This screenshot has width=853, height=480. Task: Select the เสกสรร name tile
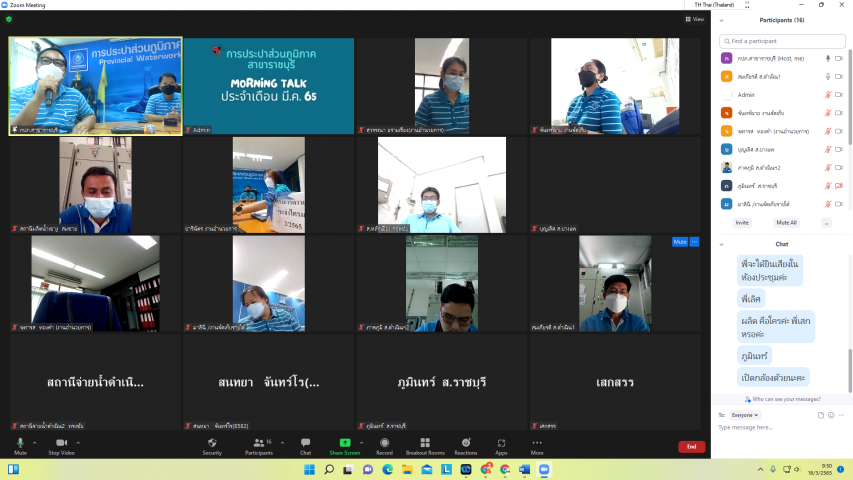point(615,382)
